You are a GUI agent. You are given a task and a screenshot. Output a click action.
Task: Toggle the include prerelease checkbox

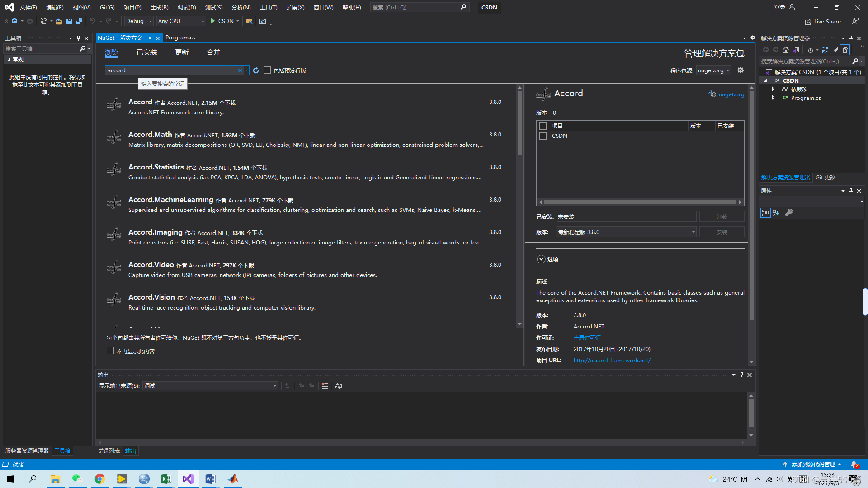[267, 70]
